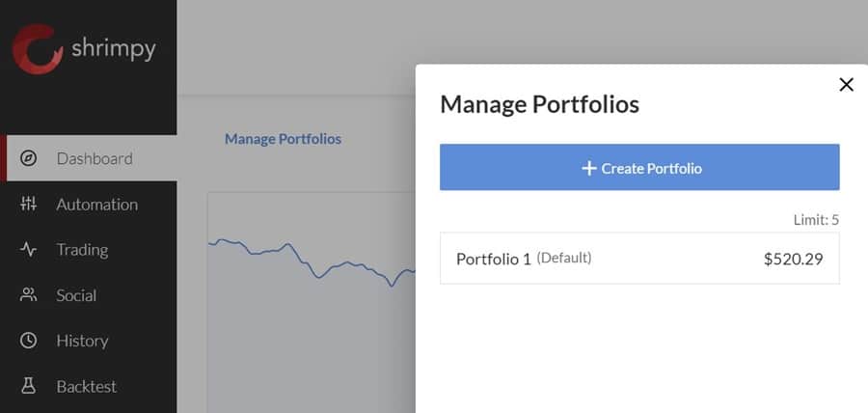The height and width of the screenshot is (413, 868).
Task: Open the History page
Action: (x=82, y=341)
